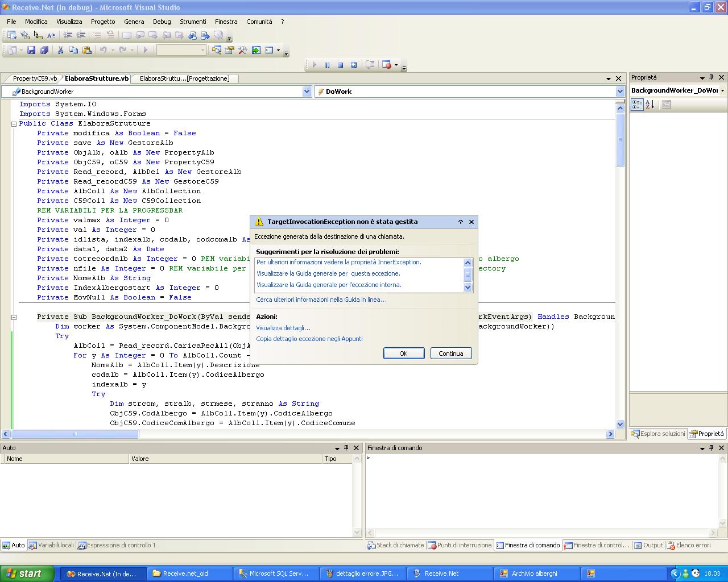
Task: Switch to Microsoft SQL Server taskbar item
Action: tap(275, 573)
